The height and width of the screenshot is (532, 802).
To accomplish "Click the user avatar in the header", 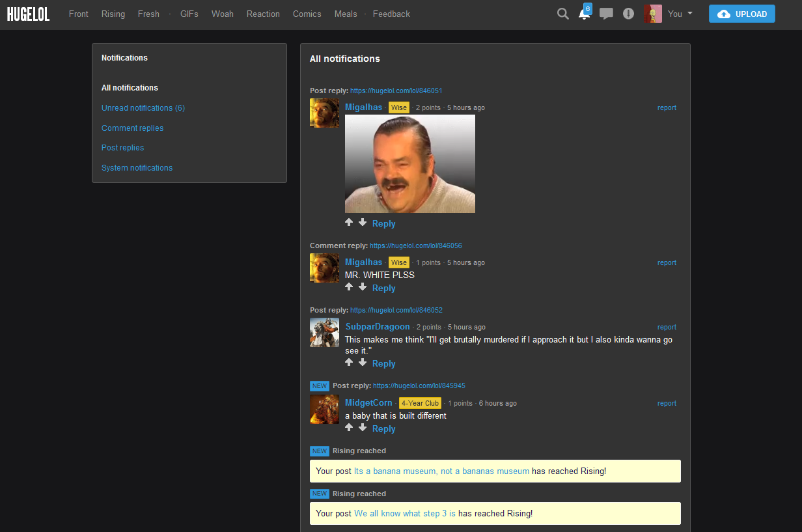I will (x=653, y=14).
